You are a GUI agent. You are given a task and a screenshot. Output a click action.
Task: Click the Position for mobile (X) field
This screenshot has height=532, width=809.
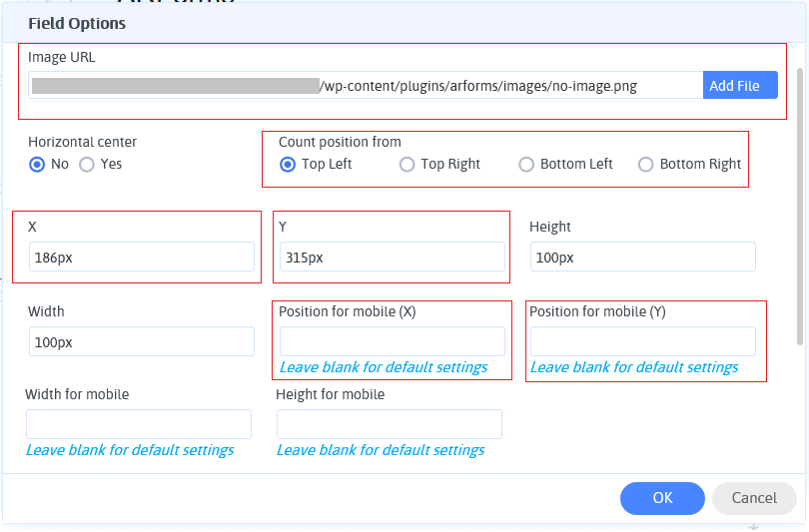click(x=391, y=341)
